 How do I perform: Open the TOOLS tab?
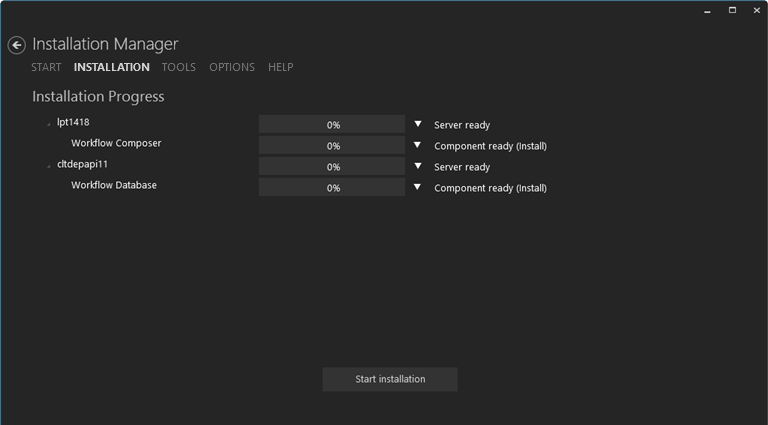(x=179, y=67)
